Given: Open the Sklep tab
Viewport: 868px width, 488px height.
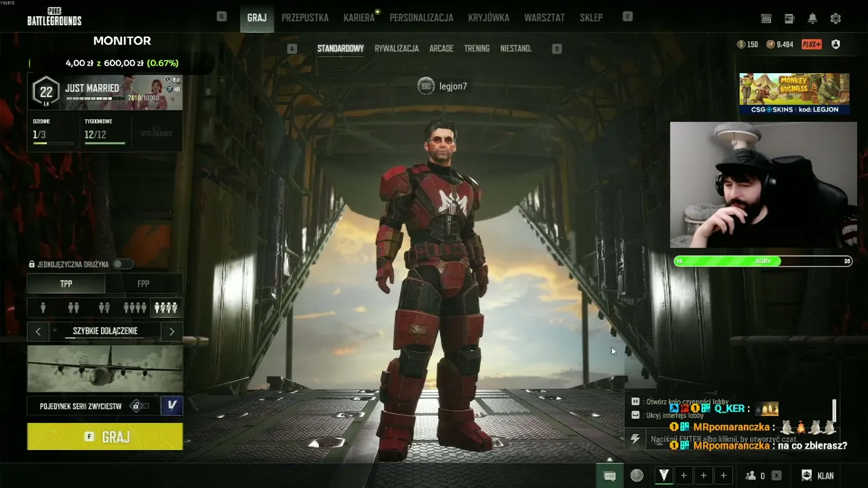Looking at the screenshot, I should click(x=591, y=18).
